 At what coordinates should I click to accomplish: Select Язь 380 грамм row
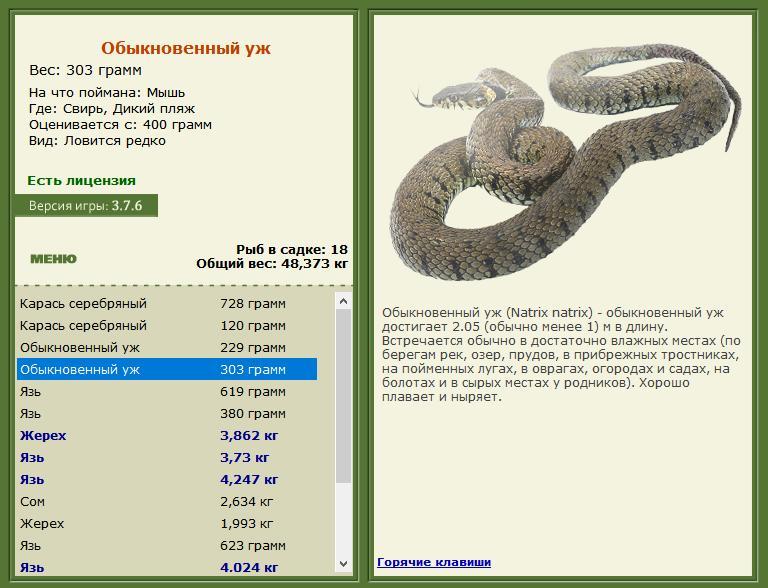point(167,414)
